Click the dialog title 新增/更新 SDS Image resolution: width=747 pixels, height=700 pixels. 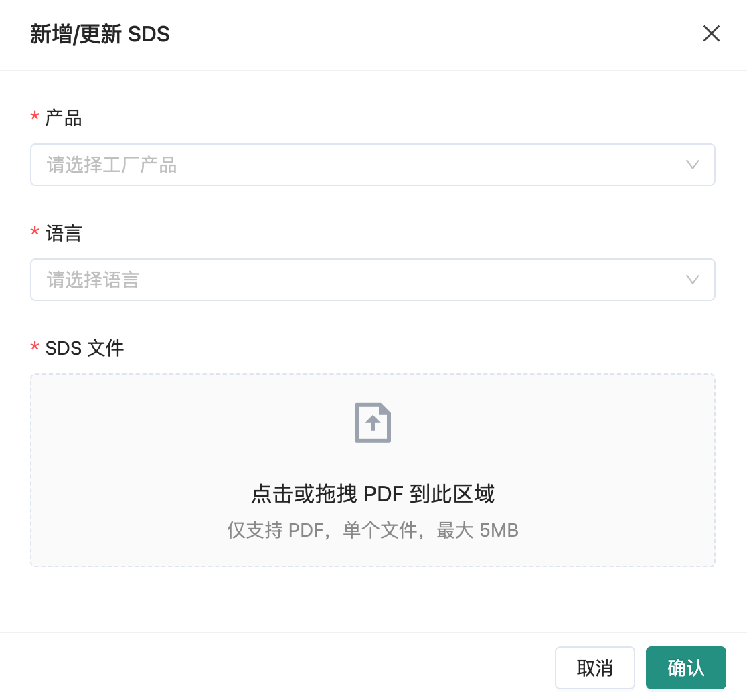coord(101,34)
